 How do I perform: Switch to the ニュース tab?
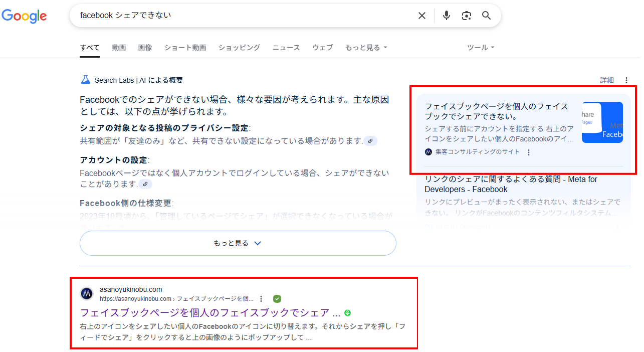point(286,48)
